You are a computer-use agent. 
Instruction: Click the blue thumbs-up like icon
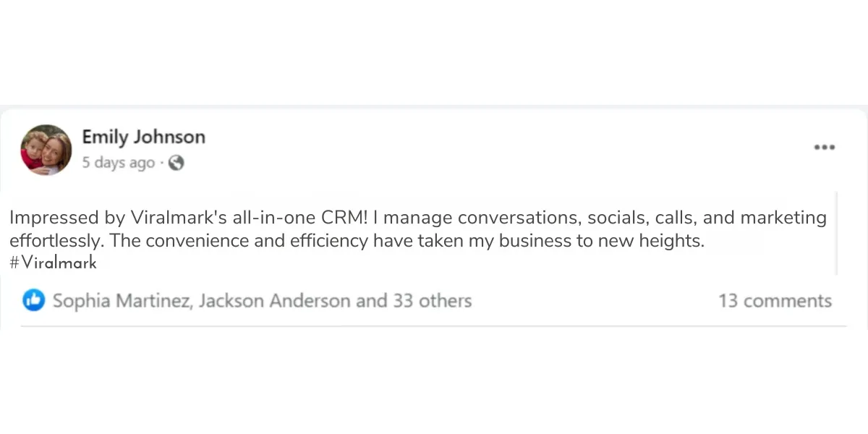[34, 300]
